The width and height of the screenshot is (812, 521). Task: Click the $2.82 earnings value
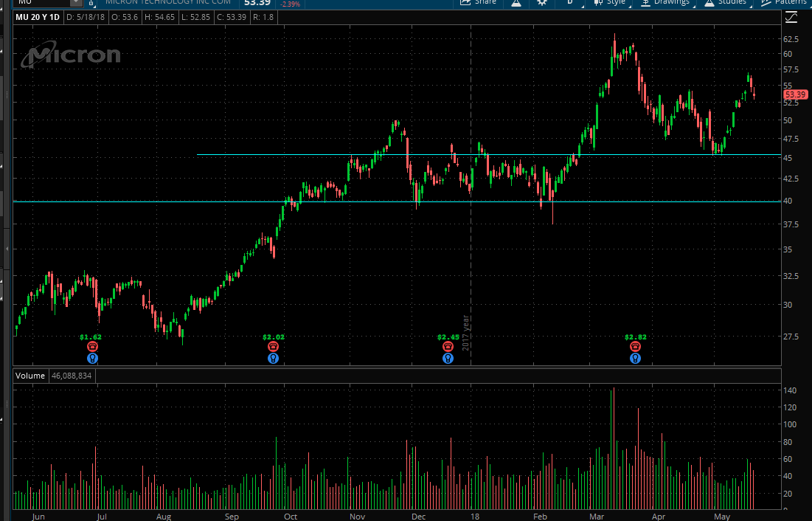coord(636,337)
